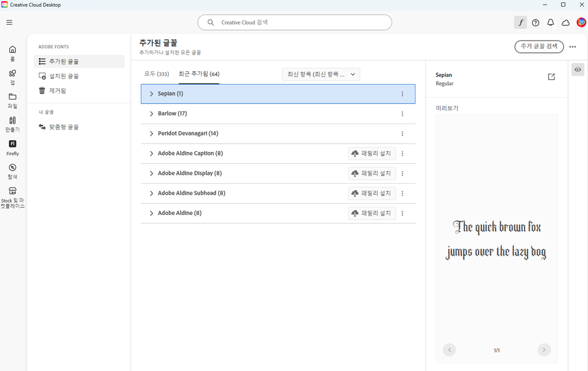Click the Sepian preview sample text
Image resolution: width=588 pixels, height=371 pixels.
(x=496, y=239)
